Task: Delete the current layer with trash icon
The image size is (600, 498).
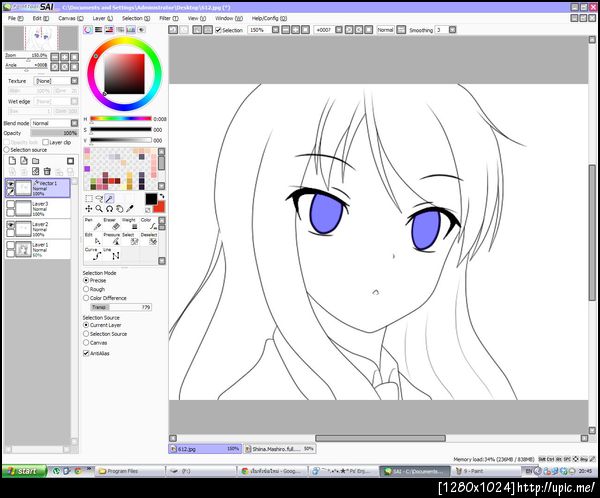Action: click(47, 171)
